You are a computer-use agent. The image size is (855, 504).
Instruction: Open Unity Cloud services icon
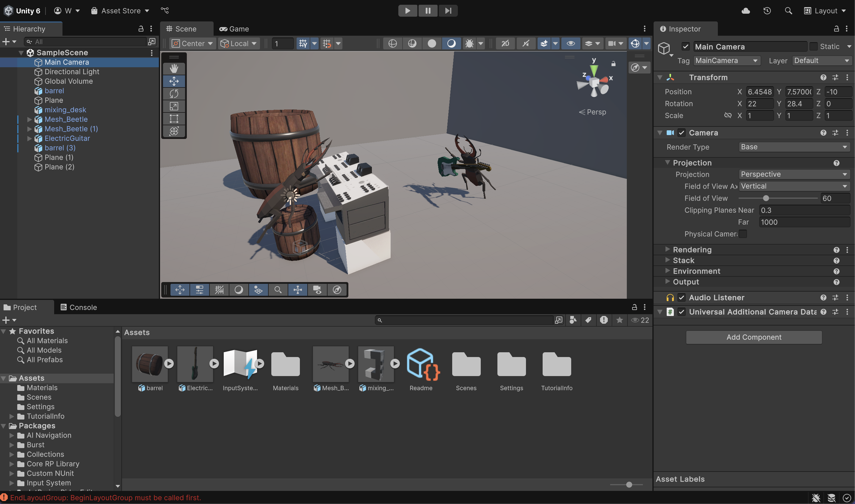click(745, 11)
